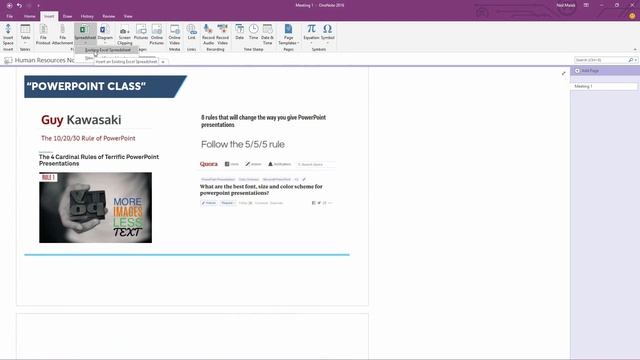Expand the section tab dropdown arrow
The width and height of the screenshot is (640, 360).
[x=163, y=62]
